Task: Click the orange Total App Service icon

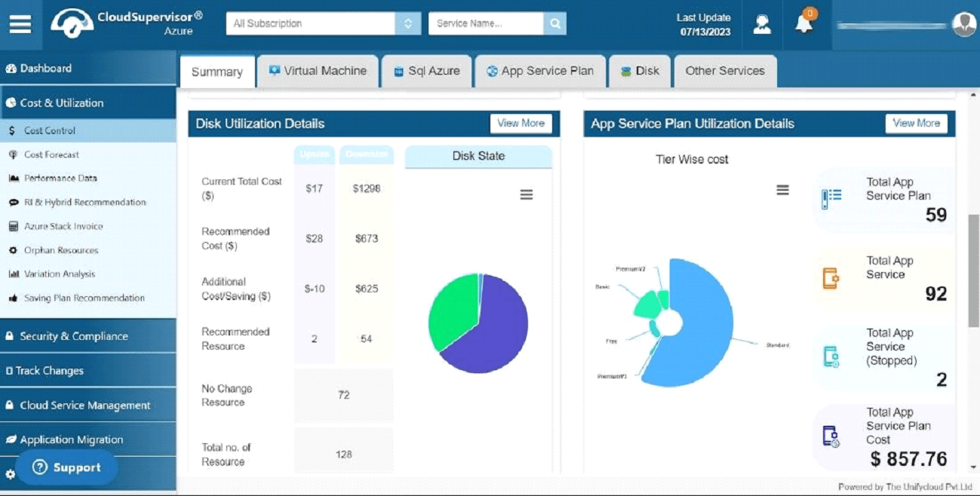Action: pos(831,278)
